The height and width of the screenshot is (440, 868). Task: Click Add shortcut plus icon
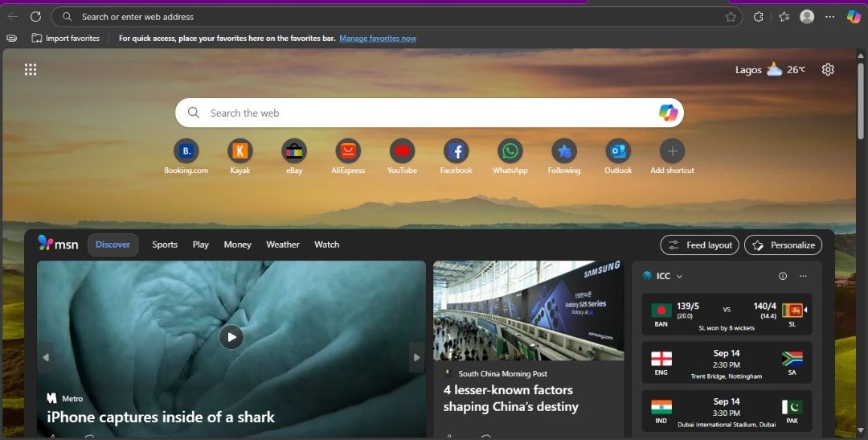(x=672, y=150)
